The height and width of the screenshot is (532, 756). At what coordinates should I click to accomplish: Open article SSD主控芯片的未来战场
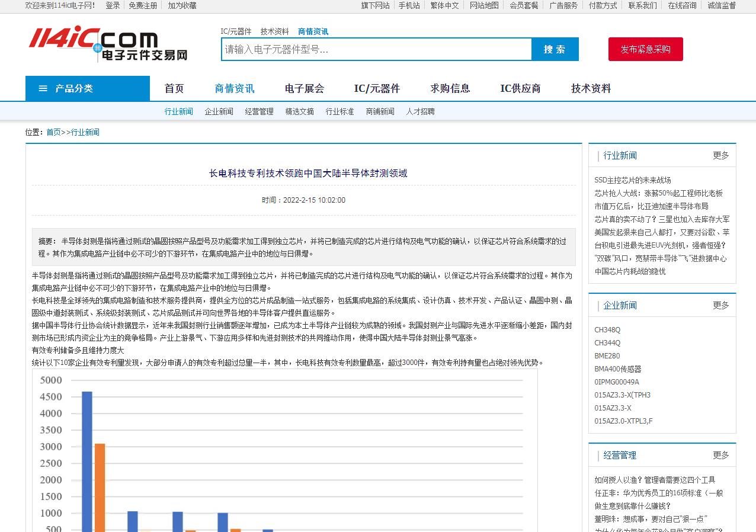tap(633, 180)
